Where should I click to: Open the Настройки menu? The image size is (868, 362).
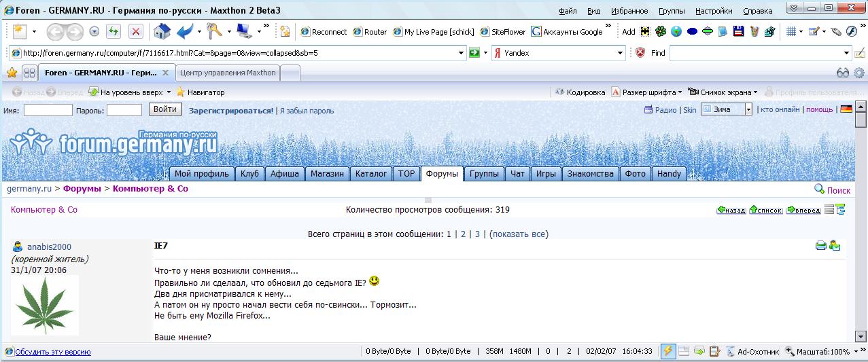[714, 11]
